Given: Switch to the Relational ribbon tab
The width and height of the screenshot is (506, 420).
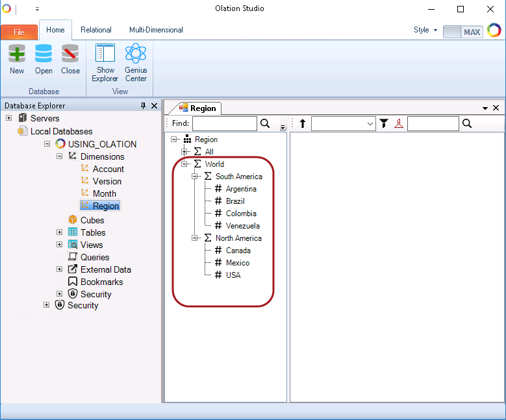Looking at the screenshot, I should point(96,30).
